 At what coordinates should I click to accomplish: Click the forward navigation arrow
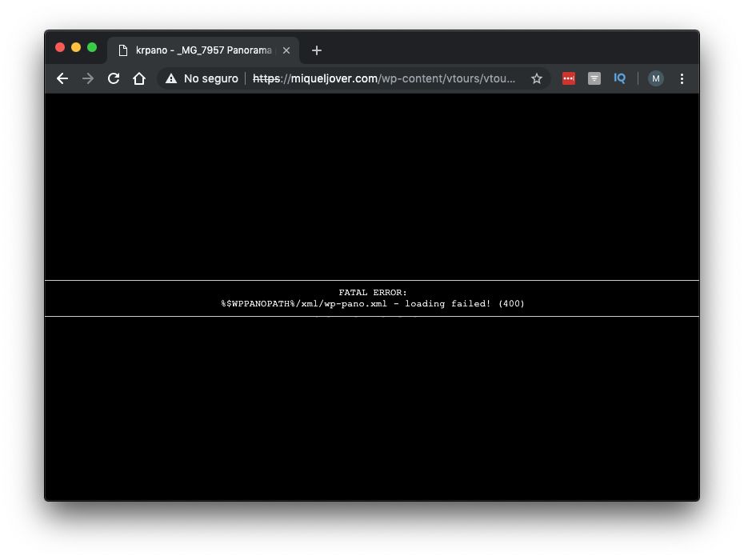pos(88,78)
